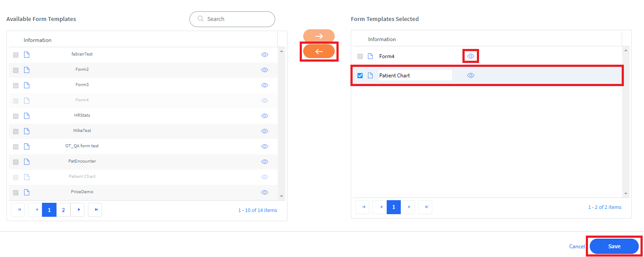This screenshot has height=257, width=644.
Task: Go to next page of available templates
Action: tap(79, 210)
